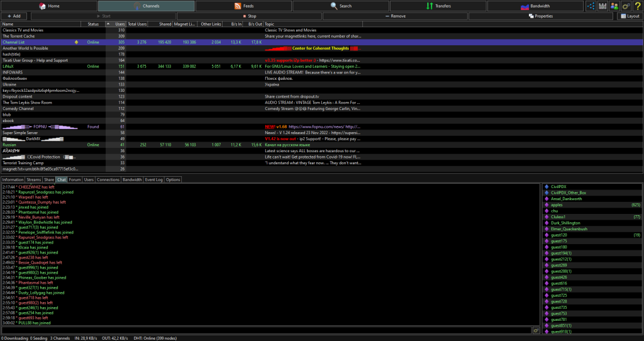The height and width of the screenshot is (341, 644).
Task: Open channel Properties
Action: [x=541, y=16]
